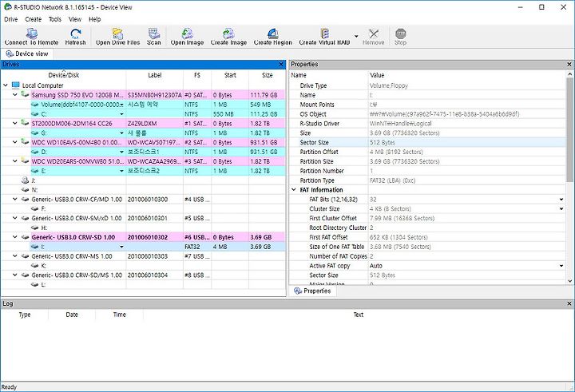
Task: Collapse the Local Computer tree node
Action: coord(6,85)
